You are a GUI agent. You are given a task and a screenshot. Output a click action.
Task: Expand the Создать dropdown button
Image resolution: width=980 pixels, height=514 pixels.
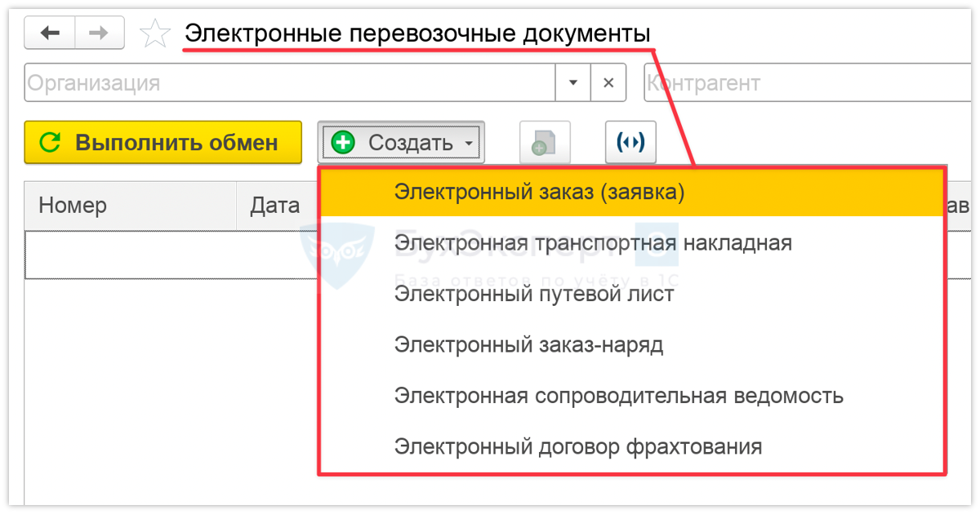click(x=401, y=143)
